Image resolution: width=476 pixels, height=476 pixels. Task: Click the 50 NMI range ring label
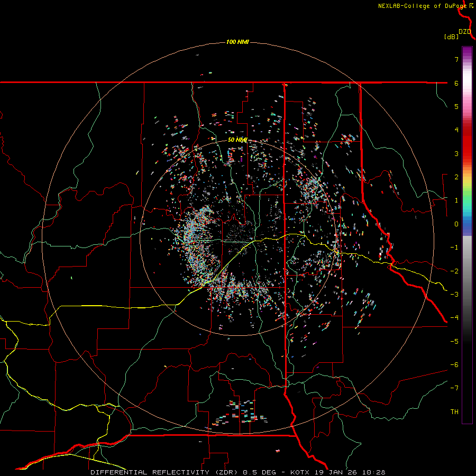click(x=237, y=140)
